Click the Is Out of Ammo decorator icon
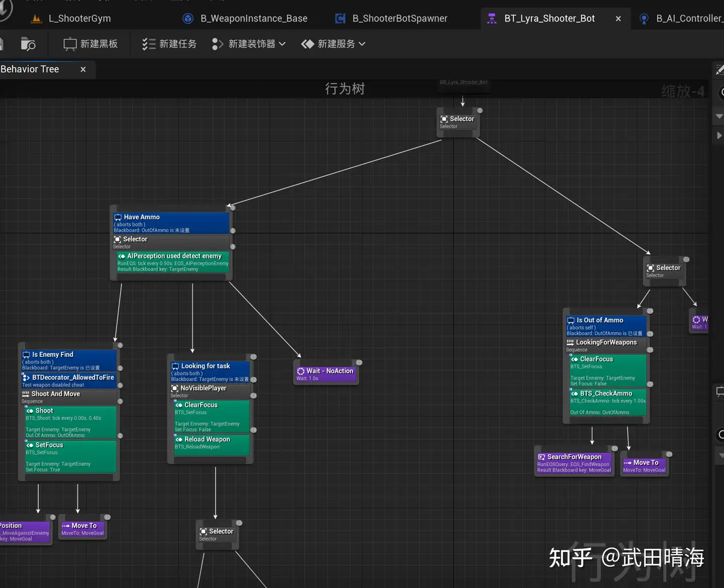This screenshot has width=724, height=588. [571, 321]
